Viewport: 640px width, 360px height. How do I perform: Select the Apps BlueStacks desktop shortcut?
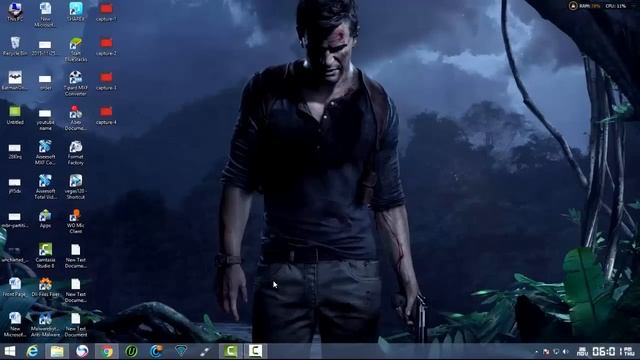45,218
